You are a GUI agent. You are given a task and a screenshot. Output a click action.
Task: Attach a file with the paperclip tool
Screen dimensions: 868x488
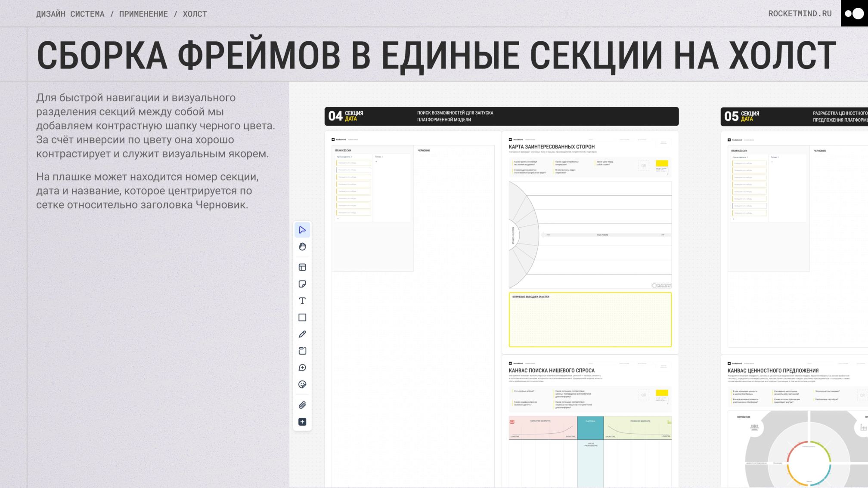coord(302,405)
